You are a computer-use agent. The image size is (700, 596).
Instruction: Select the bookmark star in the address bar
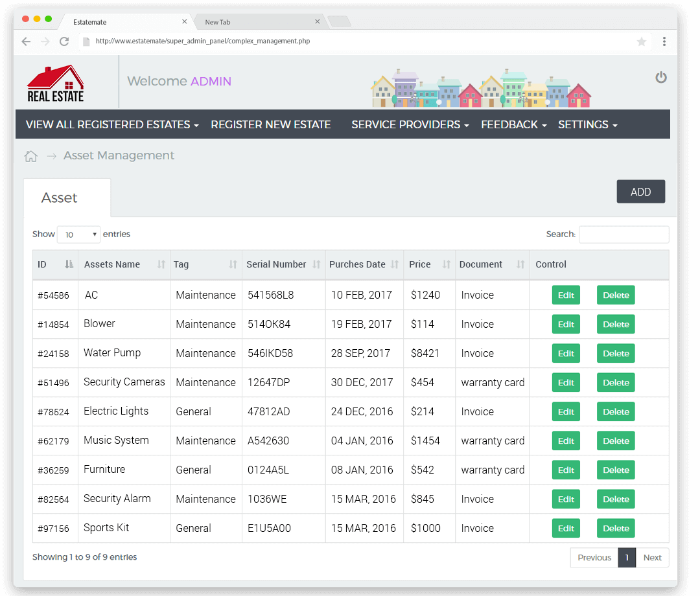click(642, 41)
